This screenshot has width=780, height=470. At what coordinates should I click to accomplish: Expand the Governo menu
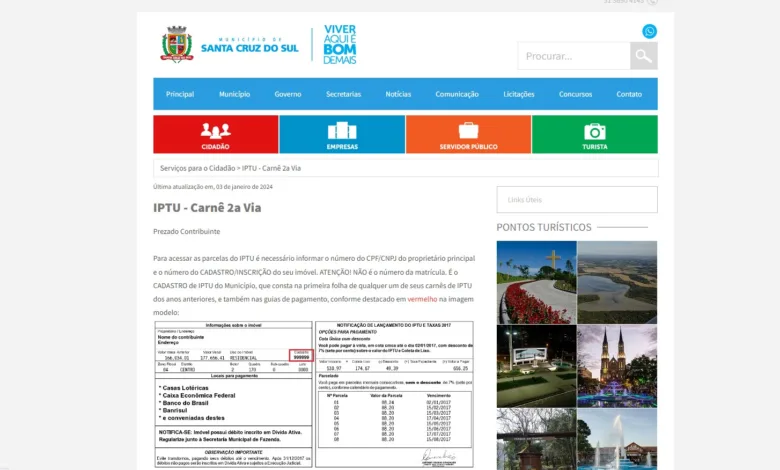[288, 94]
